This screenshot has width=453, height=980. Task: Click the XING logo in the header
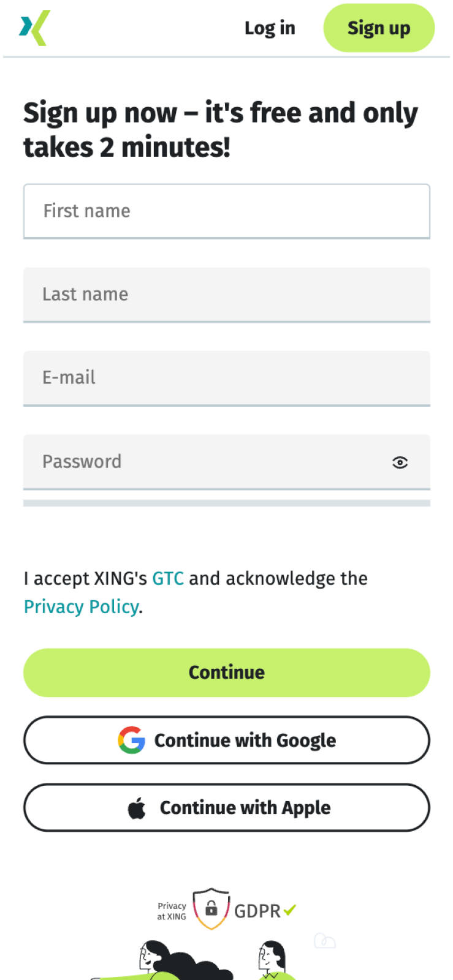pyautogui.click(x=34, y=28)
